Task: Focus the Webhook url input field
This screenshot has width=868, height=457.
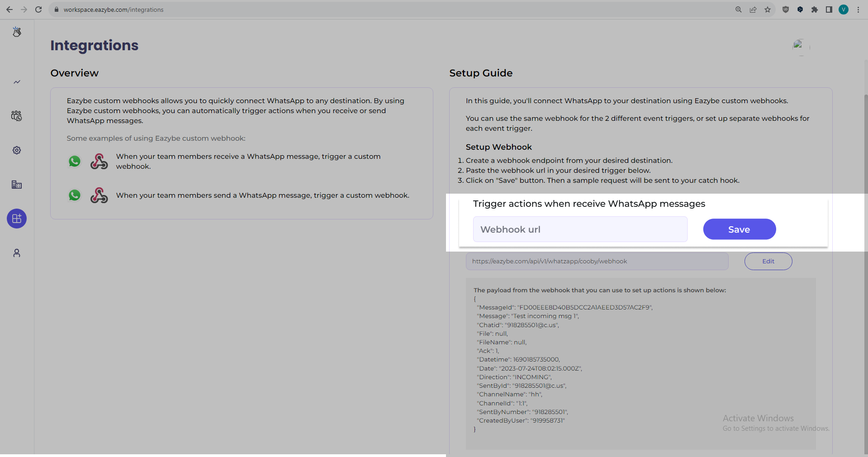Action: 580,229
